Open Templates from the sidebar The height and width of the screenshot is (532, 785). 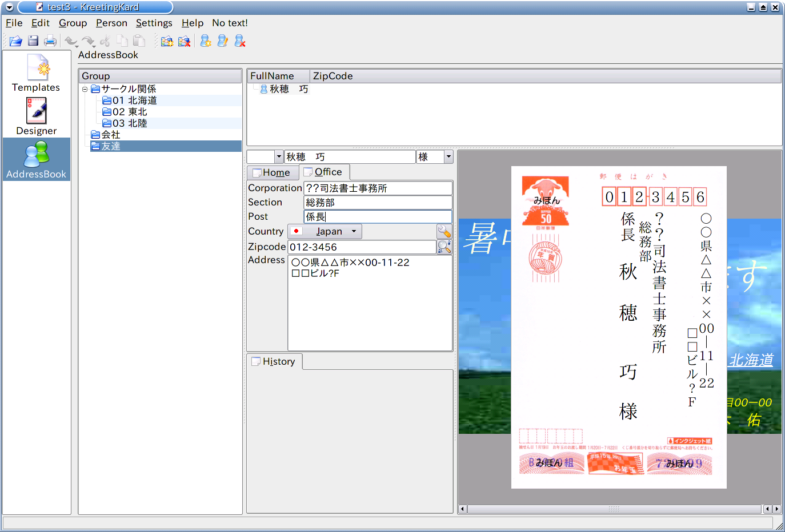[x=36, y=73]
